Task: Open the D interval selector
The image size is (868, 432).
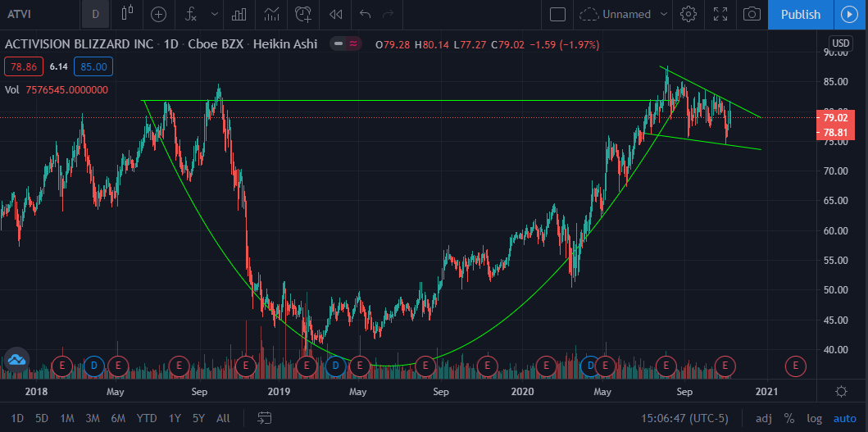Action: pyautogui.click(x=95, y=14)
